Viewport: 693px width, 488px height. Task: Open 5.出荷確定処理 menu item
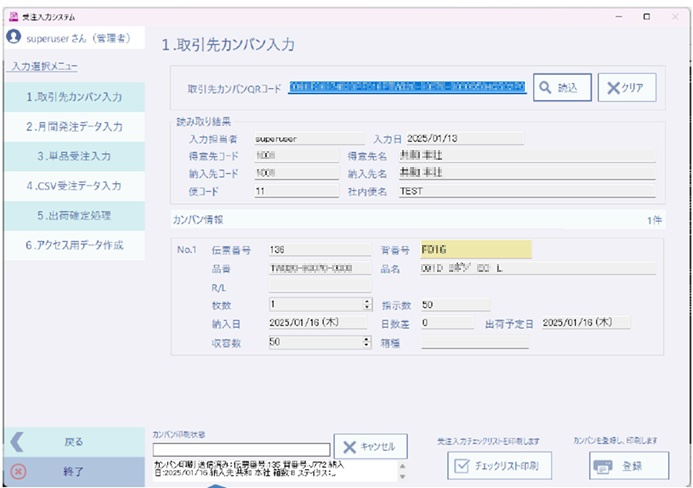(74, 216)
